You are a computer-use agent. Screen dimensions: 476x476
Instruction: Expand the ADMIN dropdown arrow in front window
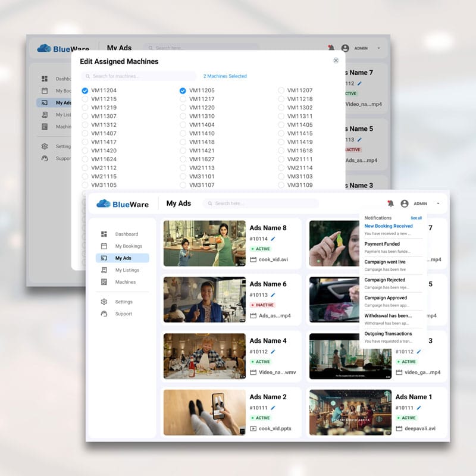coord(438,203)
